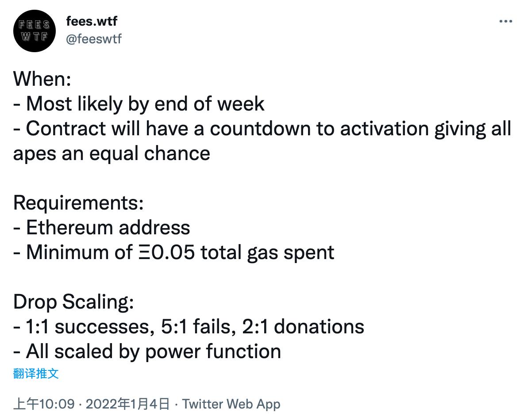Click the display name fees.wtf

[92, 21]
